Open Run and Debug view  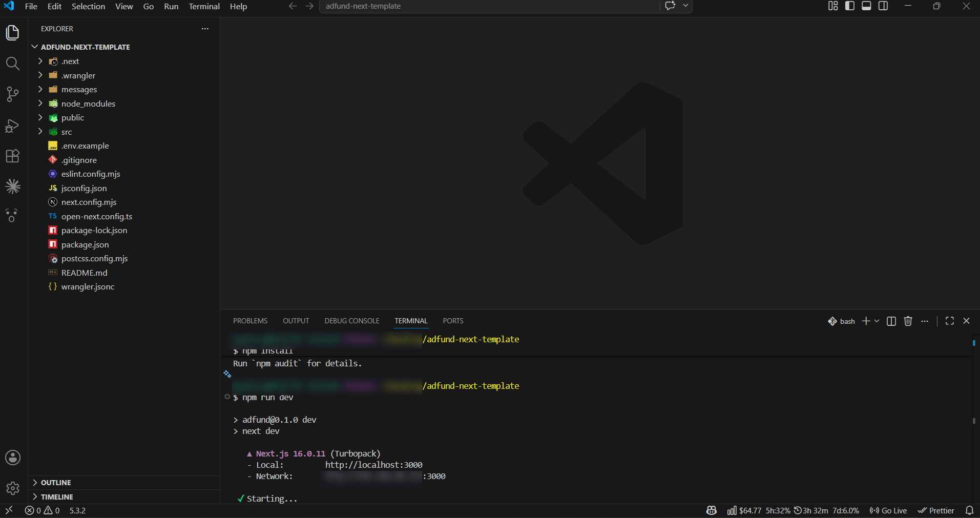13,126
